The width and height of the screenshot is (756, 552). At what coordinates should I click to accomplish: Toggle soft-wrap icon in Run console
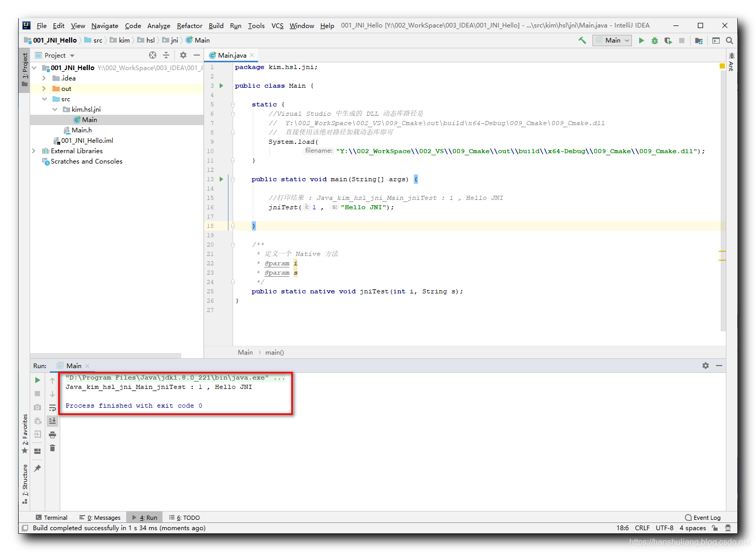pyautogui.click(x=52, y=408)
